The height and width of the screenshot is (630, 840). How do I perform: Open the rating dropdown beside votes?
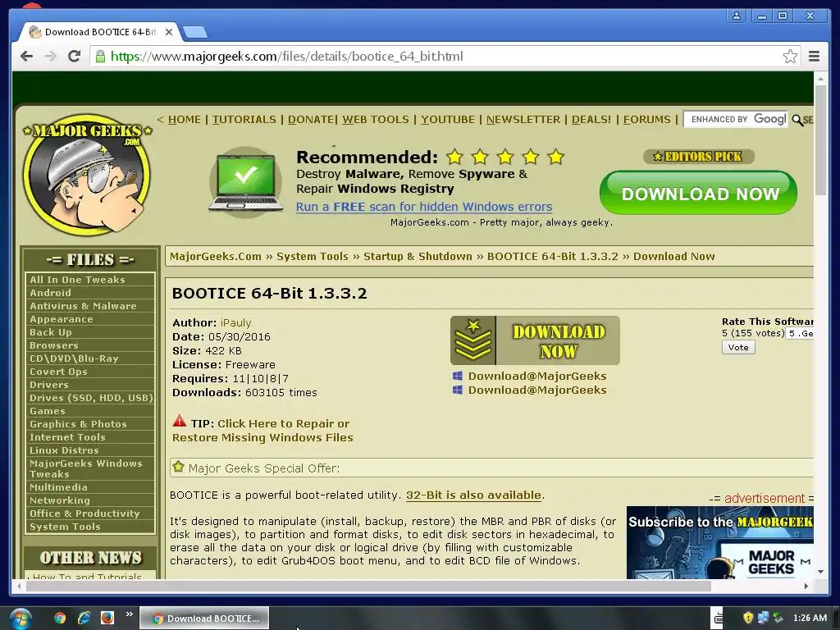tap(801, 333)
